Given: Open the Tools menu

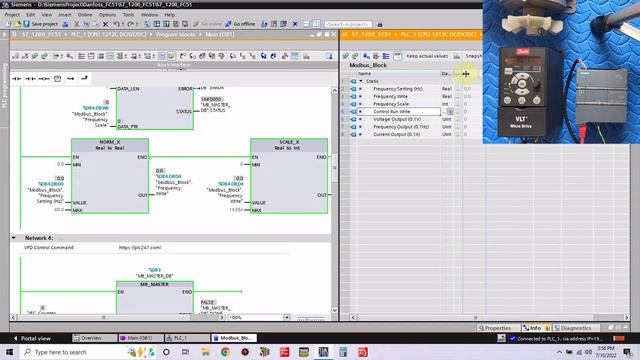Looking at the screenshot, I should [x=129, y=14].
